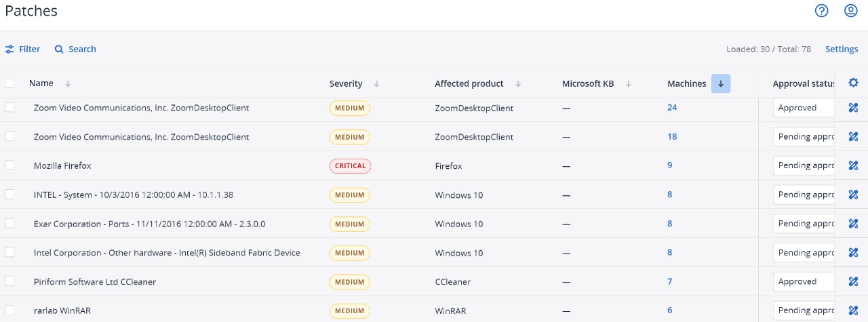Click the patch action icon for Mozilla Firefox row
The image size is (868, 322).
[853, 165]
